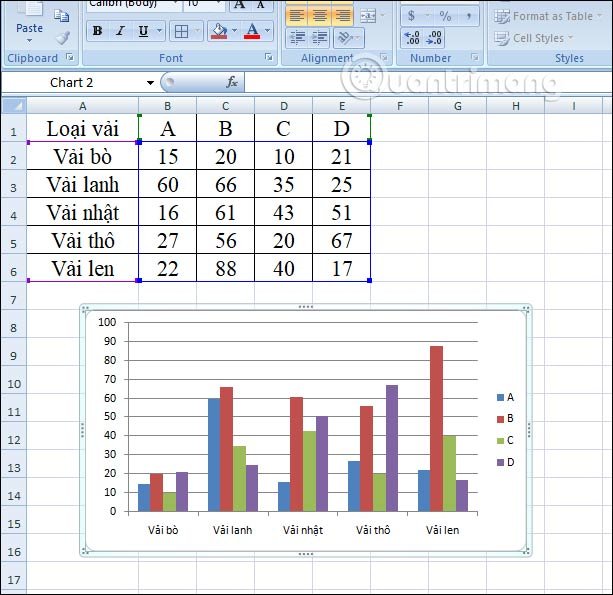Click the Increase Decimal icon
This screenshot has width=613, height=595.
click(412, 39)
